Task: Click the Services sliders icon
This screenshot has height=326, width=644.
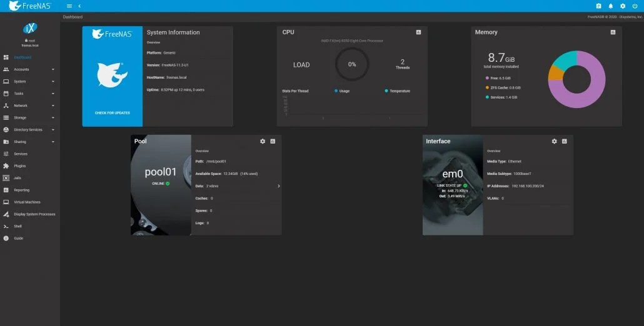Action: [x=6, y=154]
